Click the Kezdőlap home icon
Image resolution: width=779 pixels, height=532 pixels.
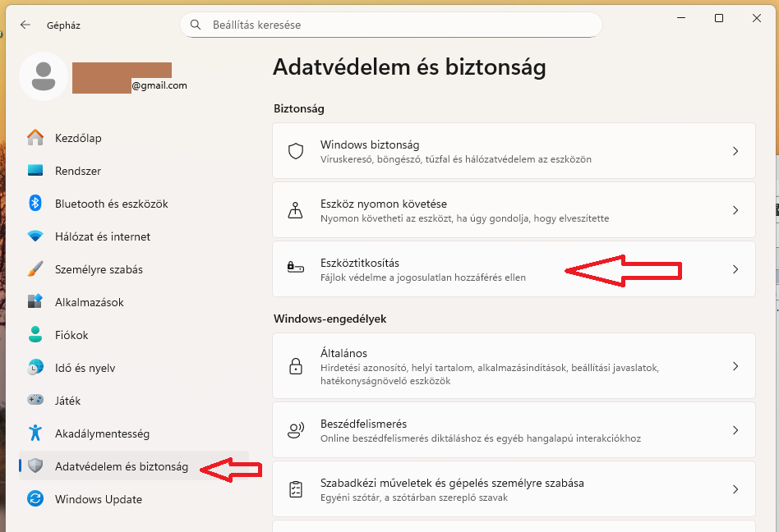35,137
